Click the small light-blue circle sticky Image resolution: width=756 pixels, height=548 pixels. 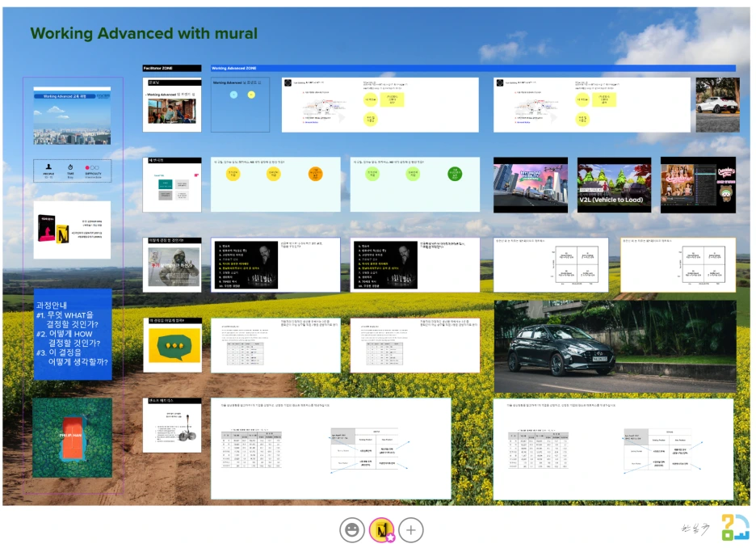[x=234, y=95]
